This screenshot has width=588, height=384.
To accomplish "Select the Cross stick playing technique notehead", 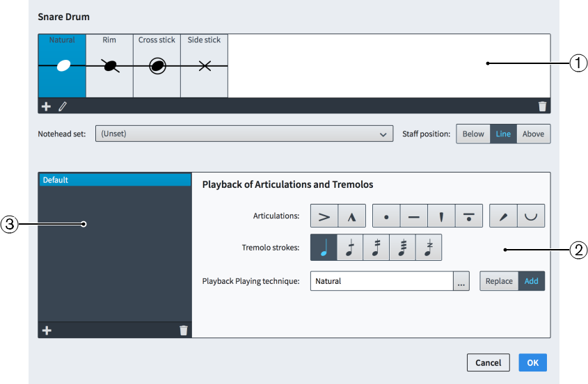I will 157,66.
